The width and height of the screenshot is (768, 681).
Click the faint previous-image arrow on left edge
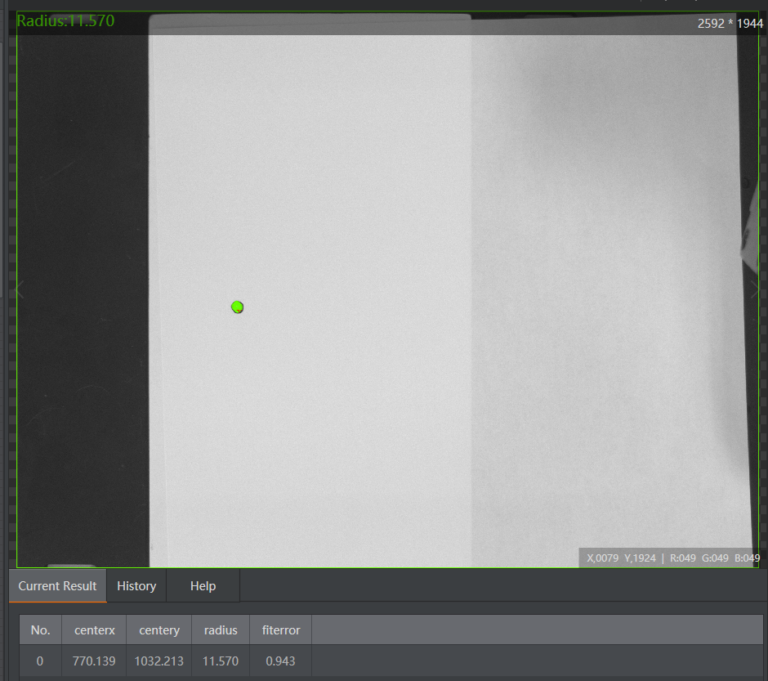click(17, 290)
